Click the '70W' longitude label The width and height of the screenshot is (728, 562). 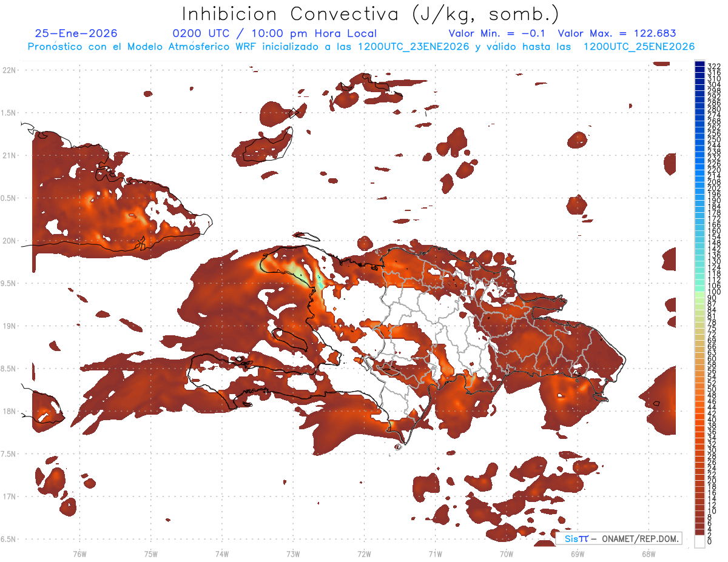pos(507,554)
